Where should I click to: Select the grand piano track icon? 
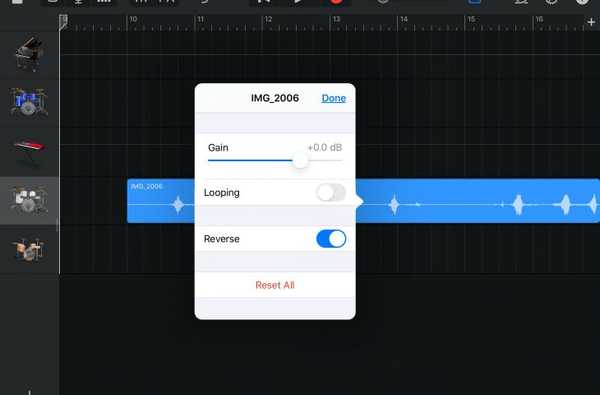[29, 54]
